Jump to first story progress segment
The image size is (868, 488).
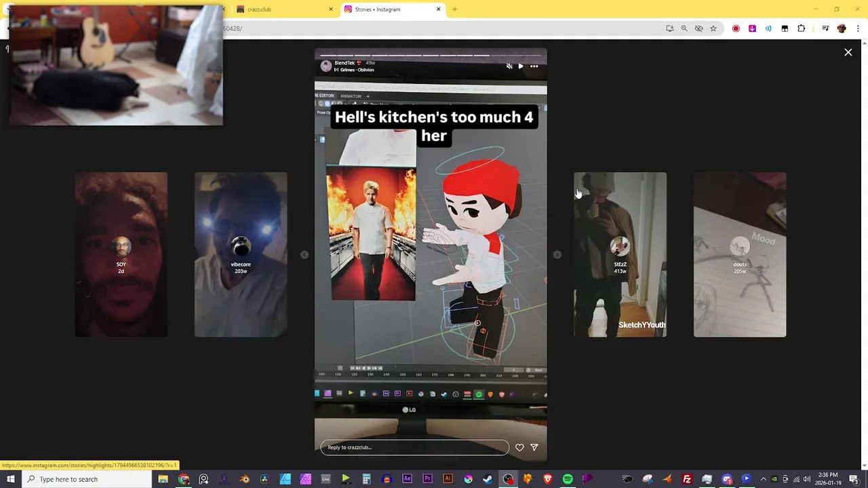(x=328, y=56)
